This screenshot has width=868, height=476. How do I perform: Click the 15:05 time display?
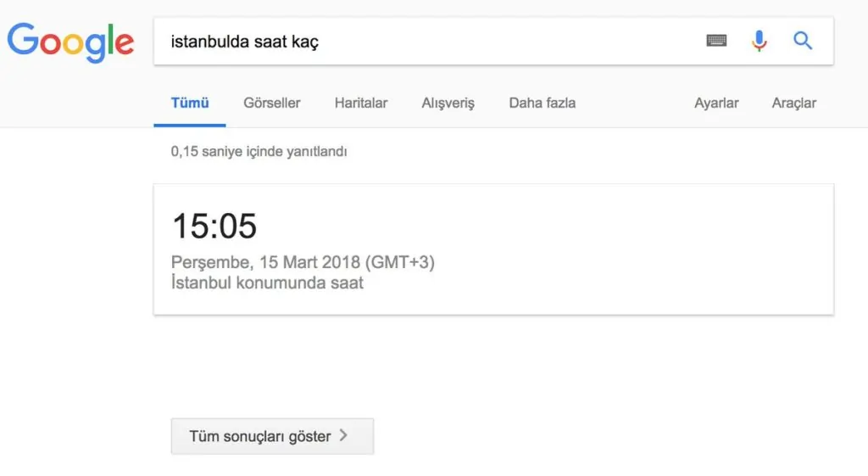[214, 227]
